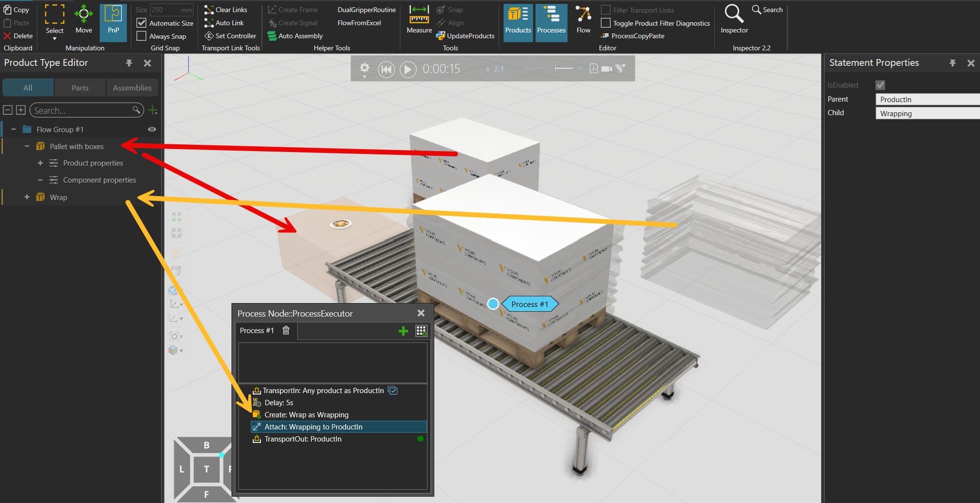Open Select tool dropdown arrow

tap(55, 39)
